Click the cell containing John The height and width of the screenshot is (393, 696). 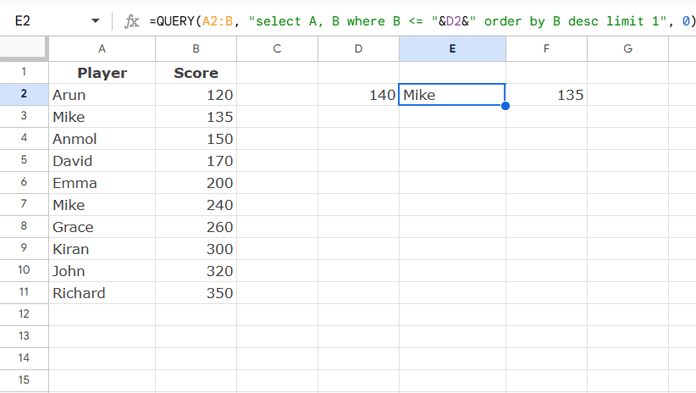pyautogui.click(x=102, y=270)
